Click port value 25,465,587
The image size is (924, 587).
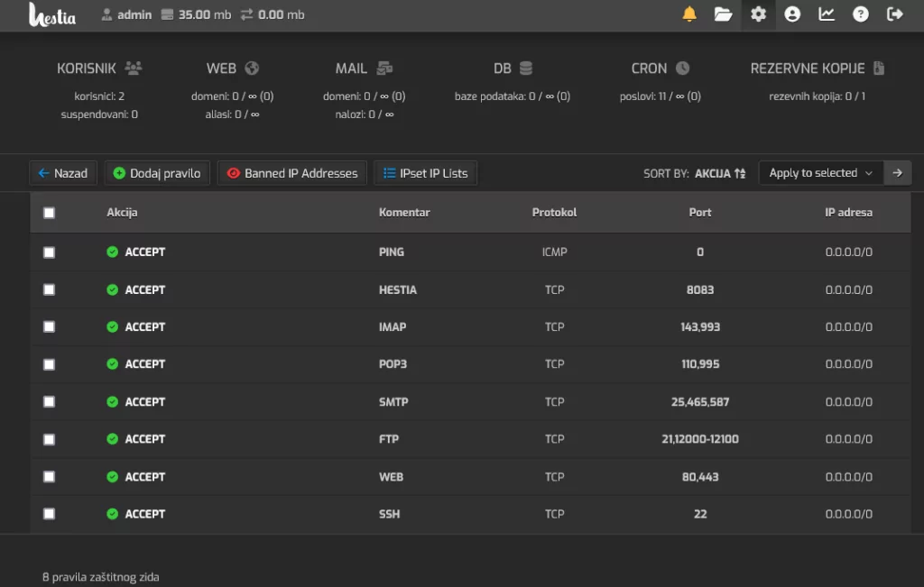click(700, 401)
